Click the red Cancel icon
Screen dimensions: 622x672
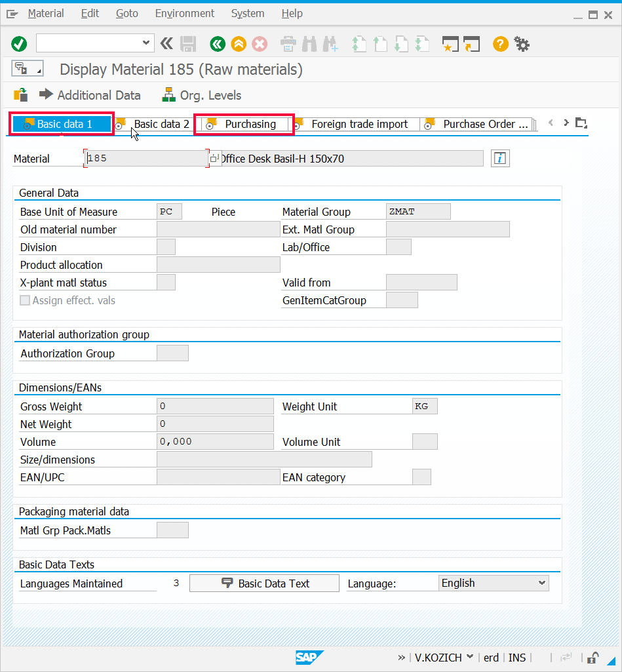[x=260, y=44]
